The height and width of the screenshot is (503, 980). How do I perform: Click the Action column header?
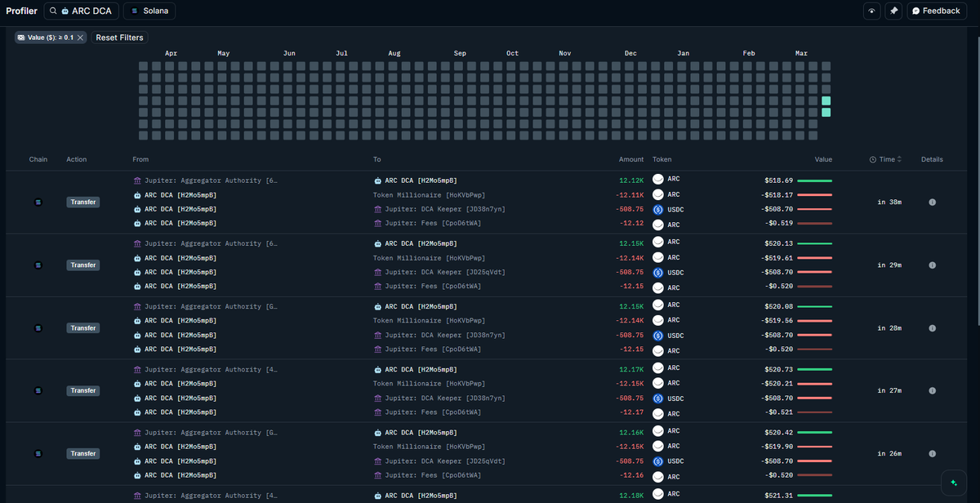pyautogui.click(x=77, y=159)
